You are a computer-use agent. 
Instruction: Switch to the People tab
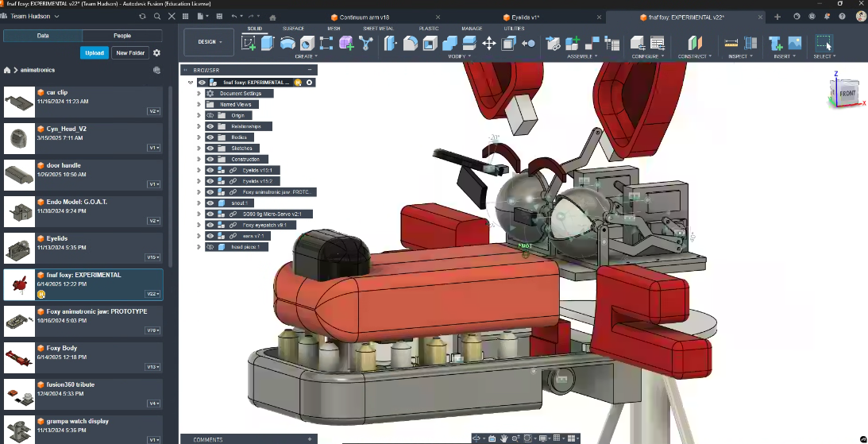click(x=122, y=36)
